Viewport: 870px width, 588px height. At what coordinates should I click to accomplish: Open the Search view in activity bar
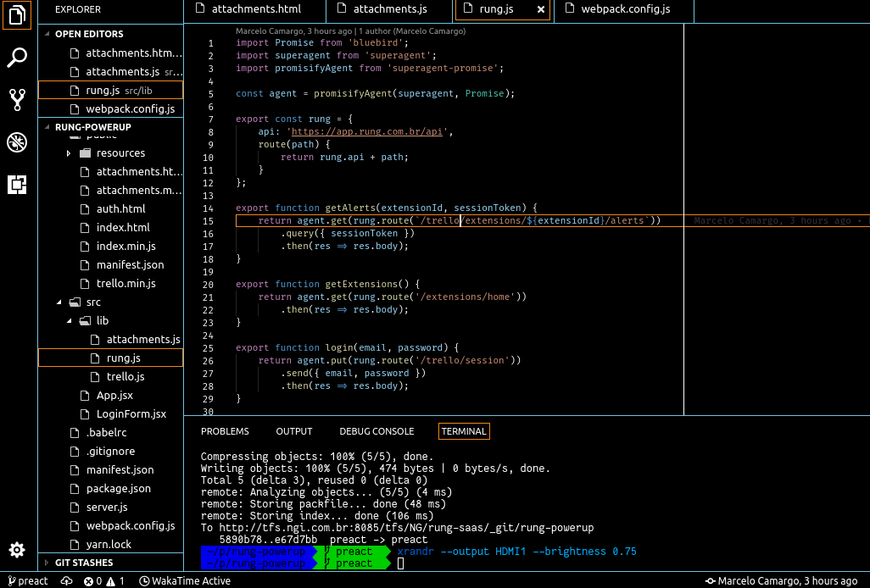coord(17,58)
